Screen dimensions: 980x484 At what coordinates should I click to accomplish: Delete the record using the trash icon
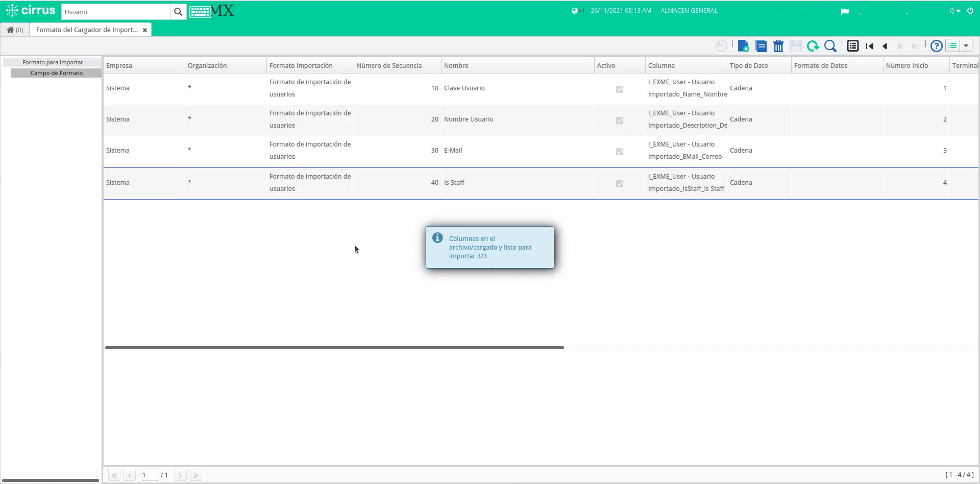tap(778, 45)
